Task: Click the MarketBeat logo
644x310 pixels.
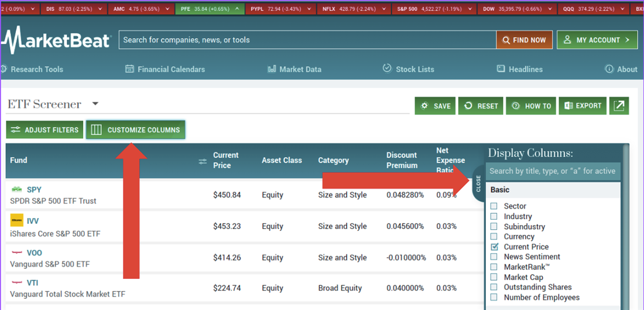Action: (56, 40)
